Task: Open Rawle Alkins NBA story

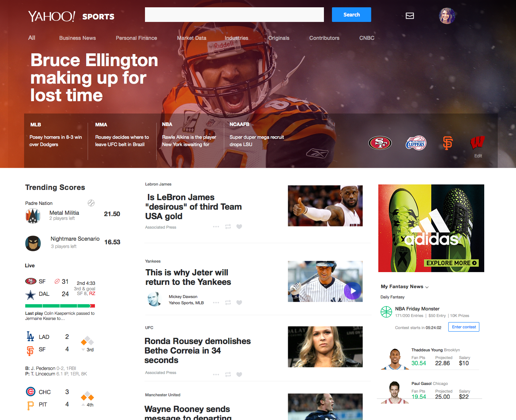Action: point(189,141)
